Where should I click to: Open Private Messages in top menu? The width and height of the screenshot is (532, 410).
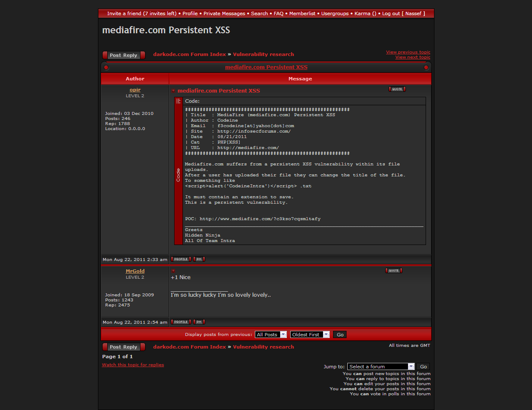pos(224,13)
